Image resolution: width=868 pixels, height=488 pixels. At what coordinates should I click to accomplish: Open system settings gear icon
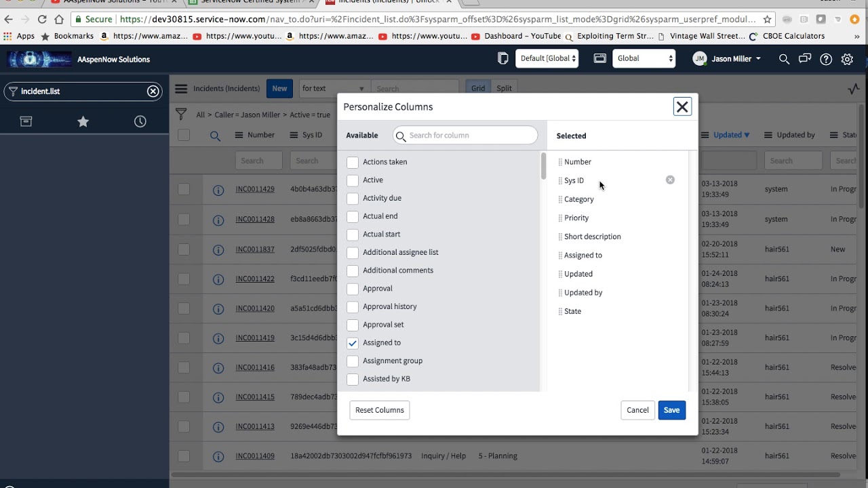click(847, 59)
